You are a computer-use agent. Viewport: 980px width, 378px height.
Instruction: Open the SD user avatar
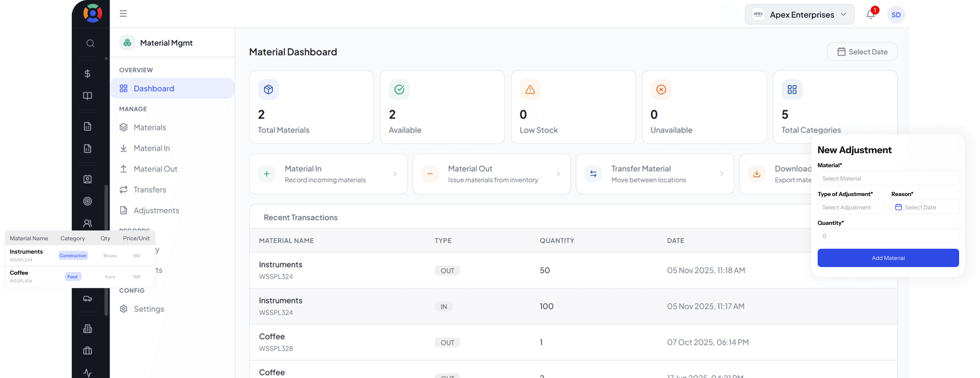click(896, 15)
